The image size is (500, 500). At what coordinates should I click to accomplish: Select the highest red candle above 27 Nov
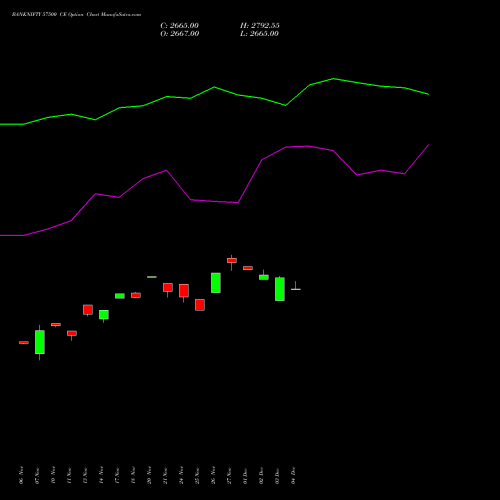point(232,260)
